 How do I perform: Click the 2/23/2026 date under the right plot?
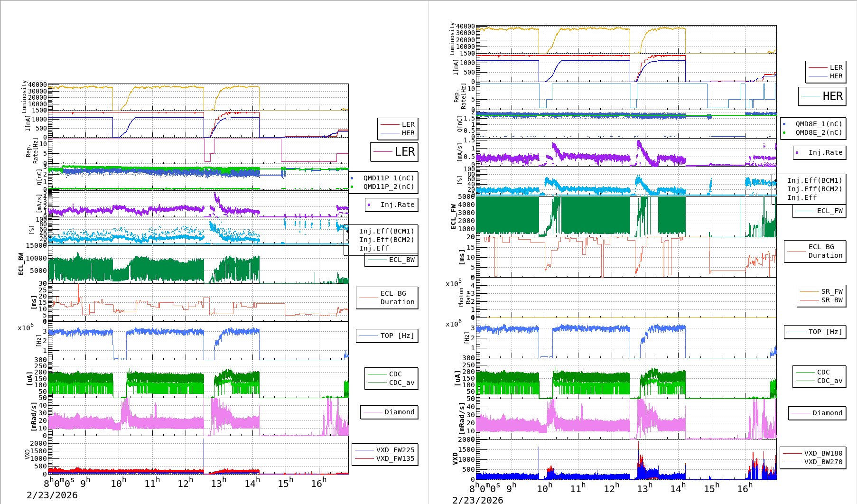click(x=477, y=500)
